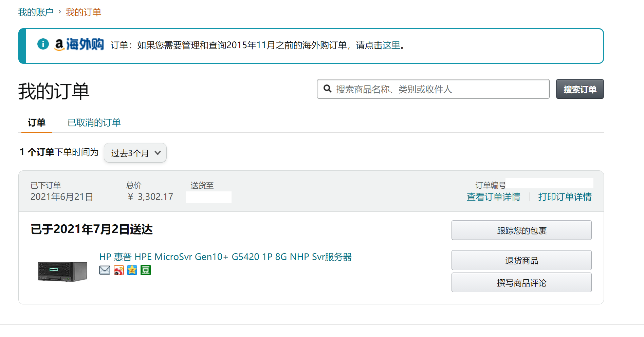644x337 pixels.
Task: Go to 我的账户 breadcrumb link
Action: click(x=36, y=12)
